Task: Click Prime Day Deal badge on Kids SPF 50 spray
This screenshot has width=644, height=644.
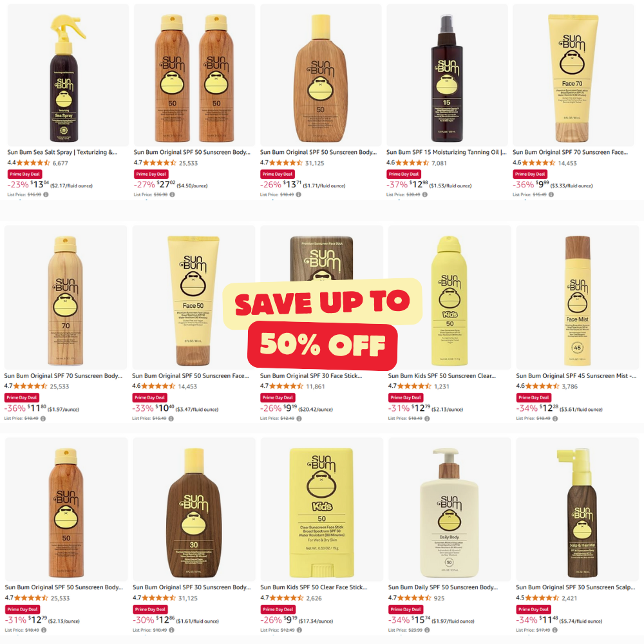Action: tap(406, 397)
